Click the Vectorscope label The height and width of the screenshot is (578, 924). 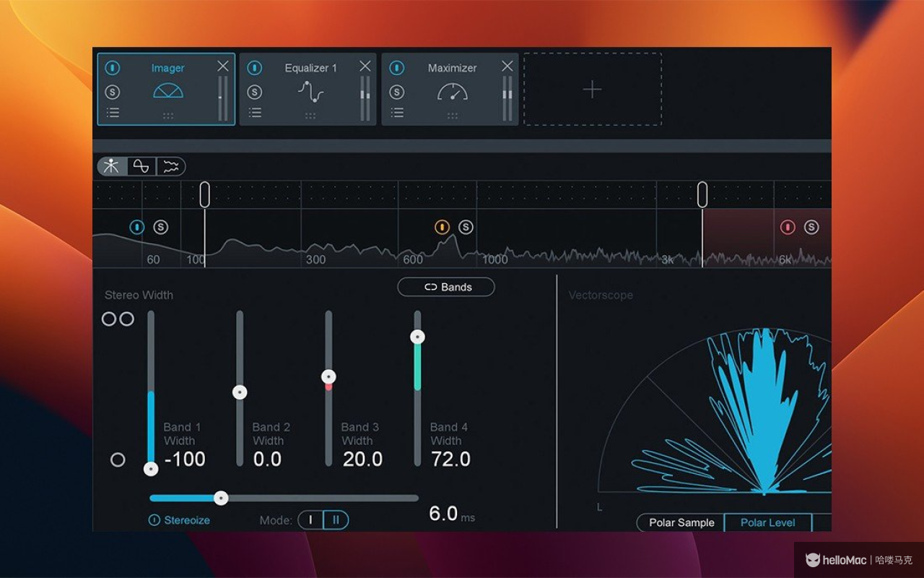coord(601,295)
